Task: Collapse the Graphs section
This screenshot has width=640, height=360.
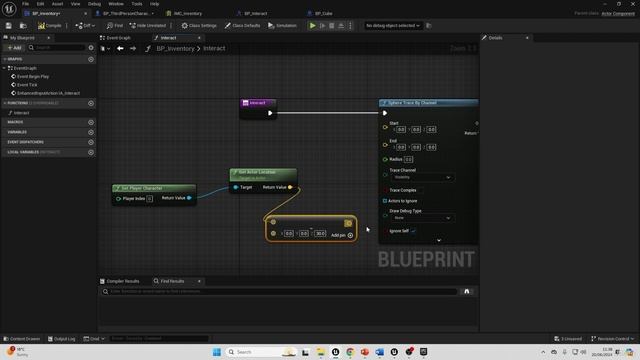Action: click(4, 59)
